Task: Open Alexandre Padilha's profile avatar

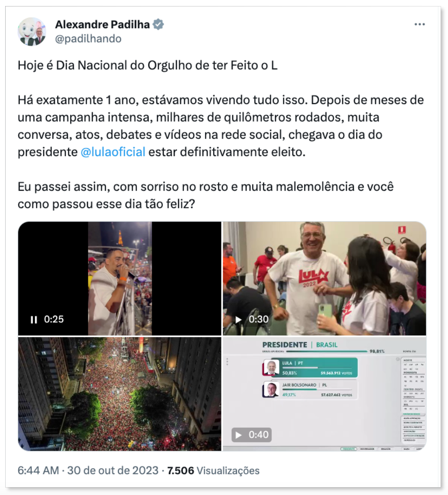Action: (32, 32)
